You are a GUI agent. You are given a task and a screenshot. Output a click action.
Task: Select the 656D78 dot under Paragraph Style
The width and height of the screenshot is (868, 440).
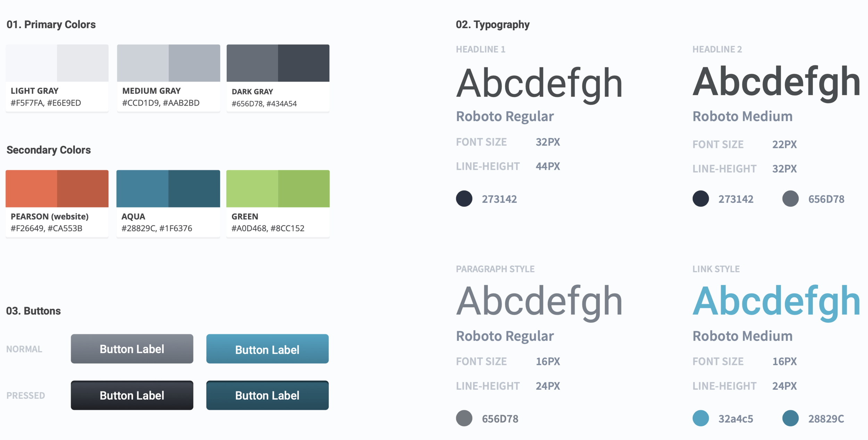pos(464,418)
